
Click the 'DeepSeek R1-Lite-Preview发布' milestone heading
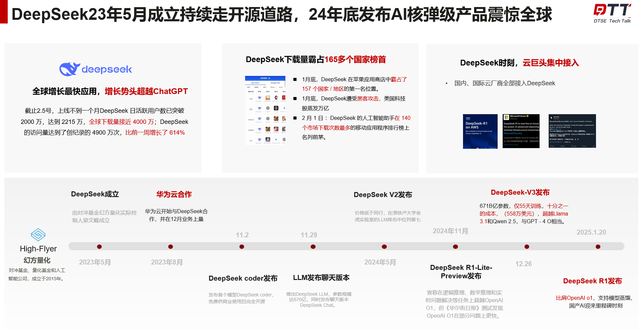click(x=461, y=272)
